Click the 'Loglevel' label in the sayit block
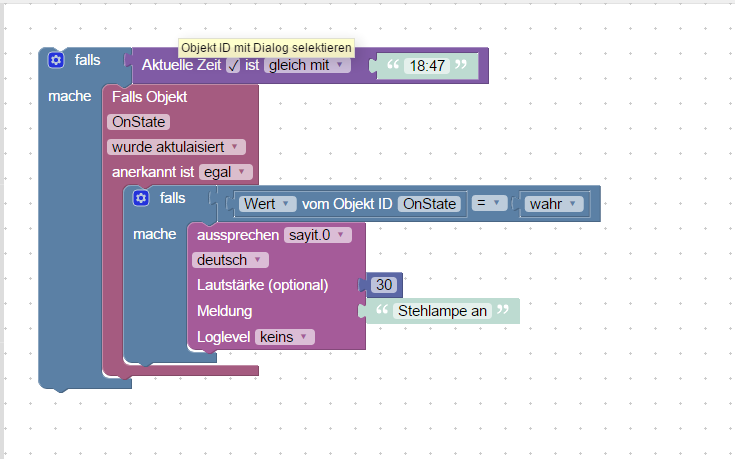735x459 pixels. coord(223,337)
